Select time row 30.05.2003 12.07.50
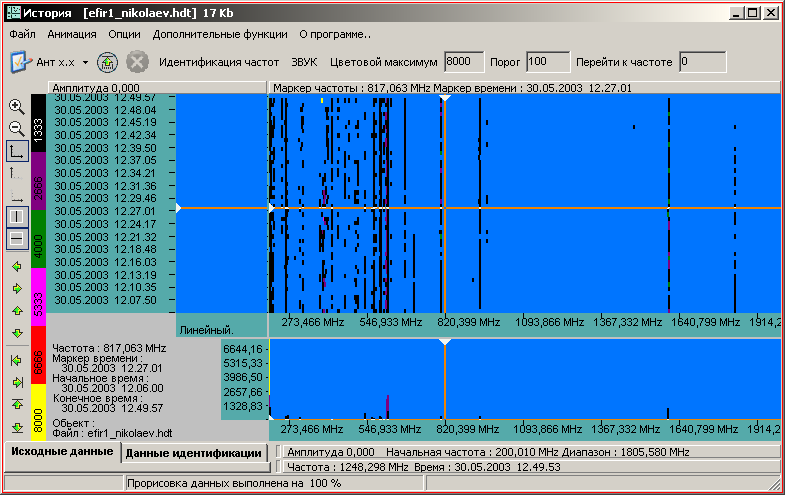785x495 pixels. (105, 300)
